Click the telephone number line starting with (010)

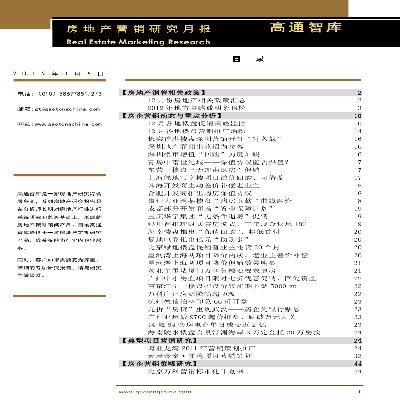(59, 94)
